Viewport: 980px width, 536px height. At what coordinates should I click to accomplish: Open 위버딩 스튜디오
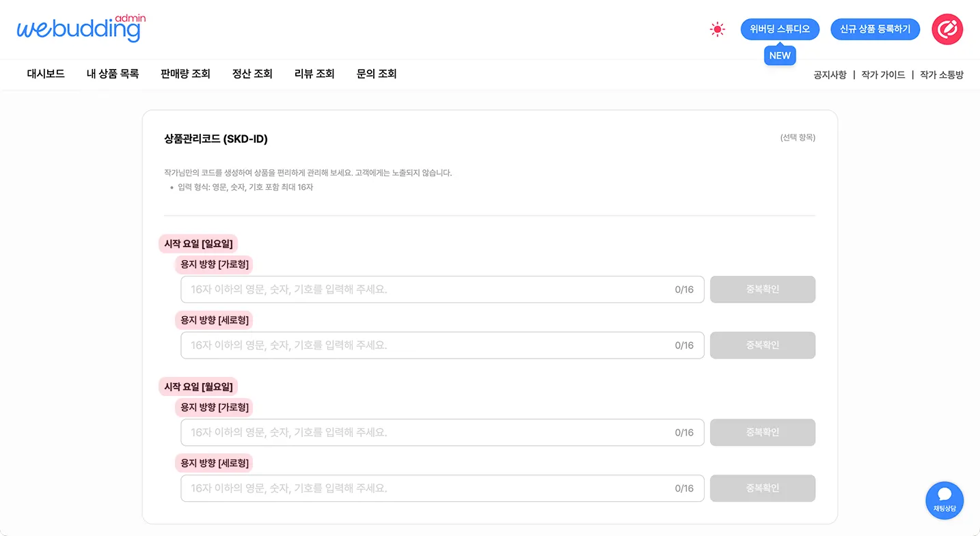[780, 29]
